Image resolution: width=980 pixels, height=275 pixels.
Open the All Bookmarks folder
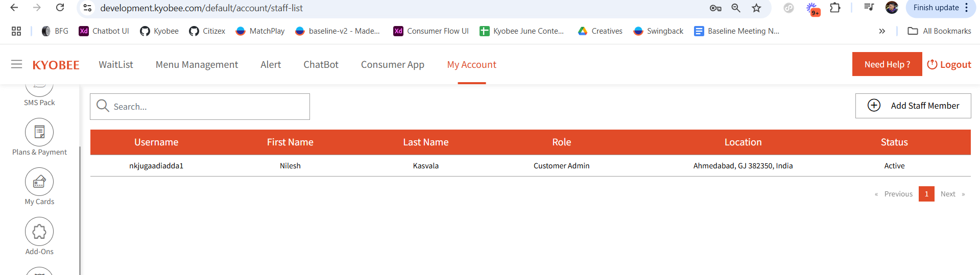(x=939, y=31)
